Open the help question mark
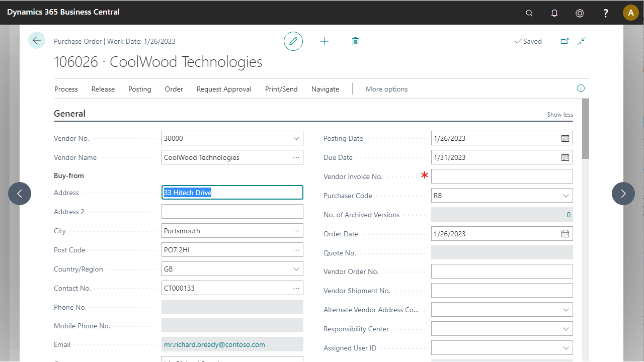The height and width of the screenshot is (362, 644). click(x=606, y=13)
